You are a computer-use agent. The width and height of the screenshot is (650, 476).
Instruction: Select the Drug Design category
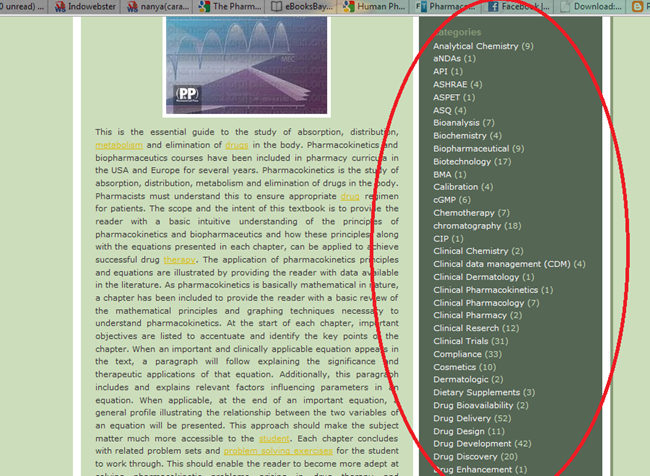[469, 432]
